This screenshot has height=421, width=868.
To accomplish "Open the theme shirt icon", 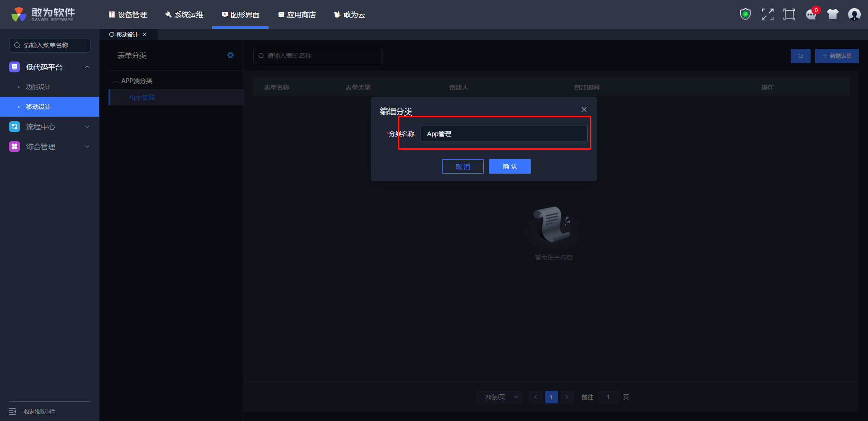I will click(833, 14).
